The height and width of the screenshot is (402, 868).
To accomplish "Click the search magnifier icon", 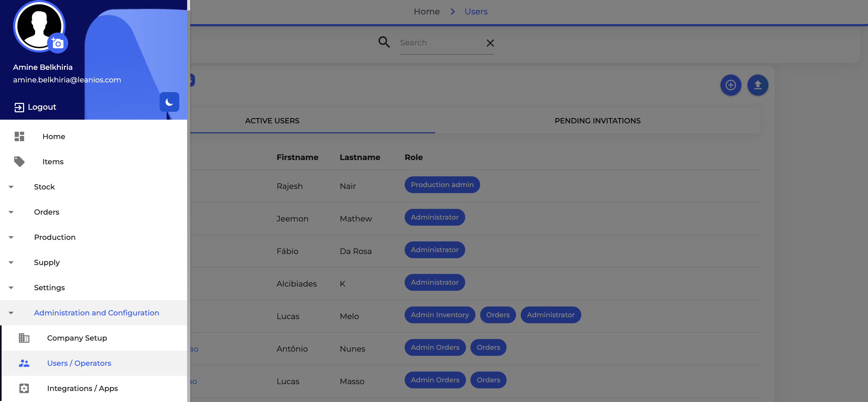I will click(x=384, y=42).
